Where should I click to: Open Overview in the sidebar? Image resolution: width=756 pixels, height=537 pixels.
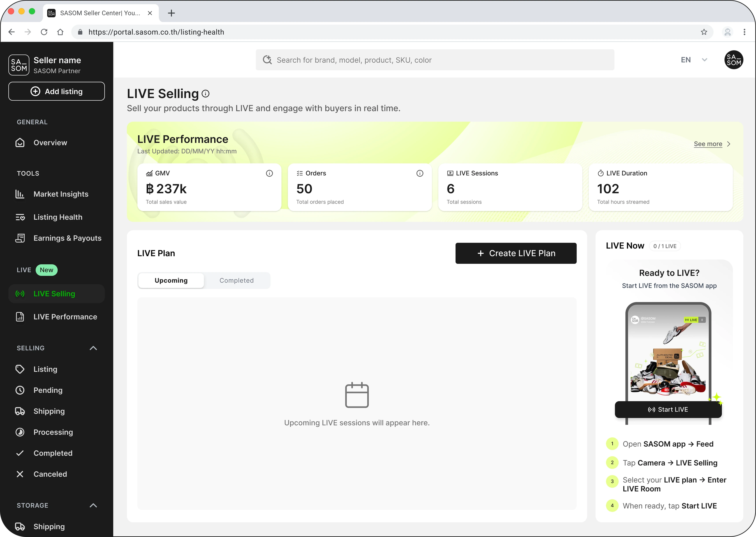56,142
